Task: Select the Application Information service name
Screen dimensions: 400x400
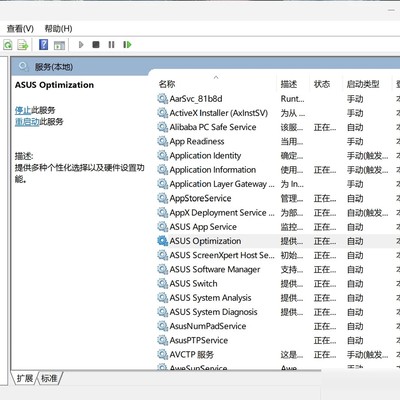Action: [x=213, y=170]
